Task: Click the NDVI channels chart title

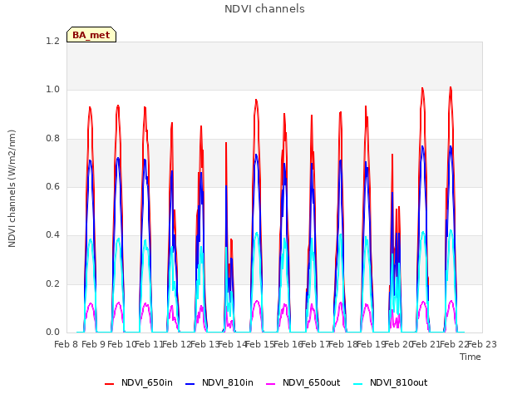Action: (264, 9)
